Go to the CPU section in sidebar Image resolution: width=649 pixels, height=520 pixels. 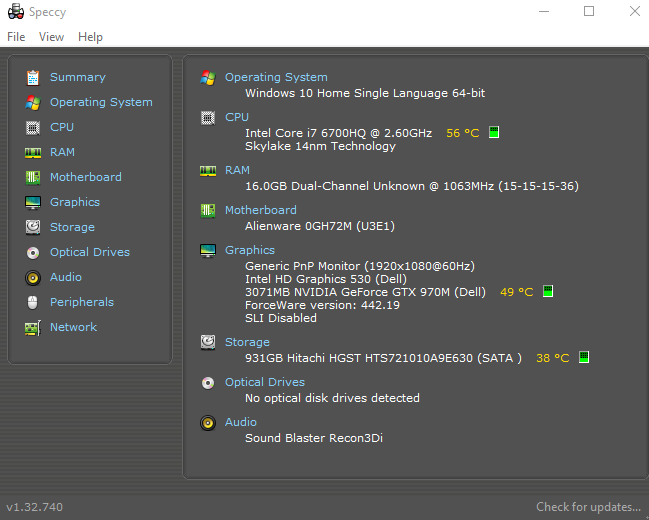click(62, 127)
